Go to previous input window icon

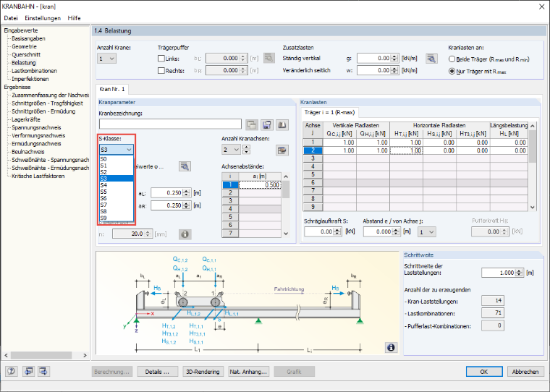pos(28,371)
